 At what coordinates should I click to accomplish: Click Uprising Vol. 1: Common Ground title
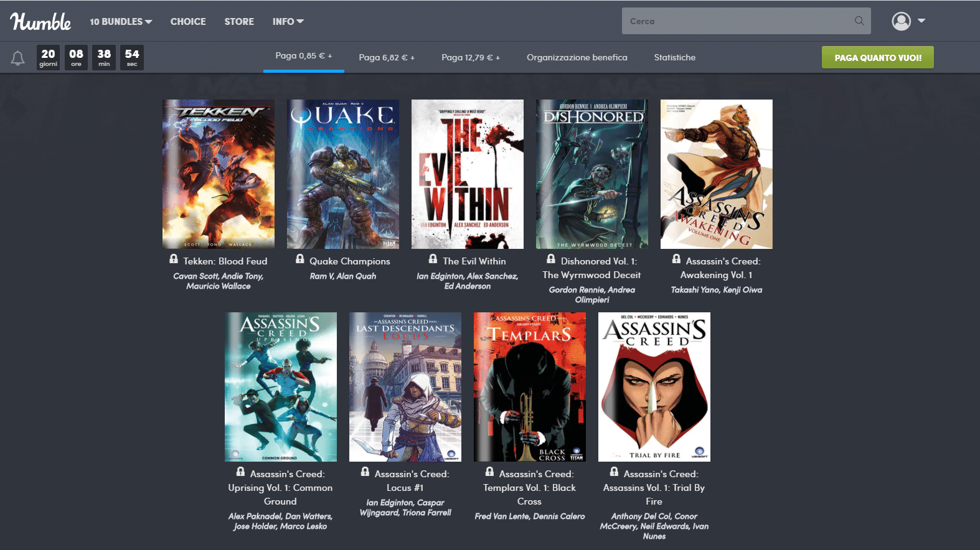(281, 488)
